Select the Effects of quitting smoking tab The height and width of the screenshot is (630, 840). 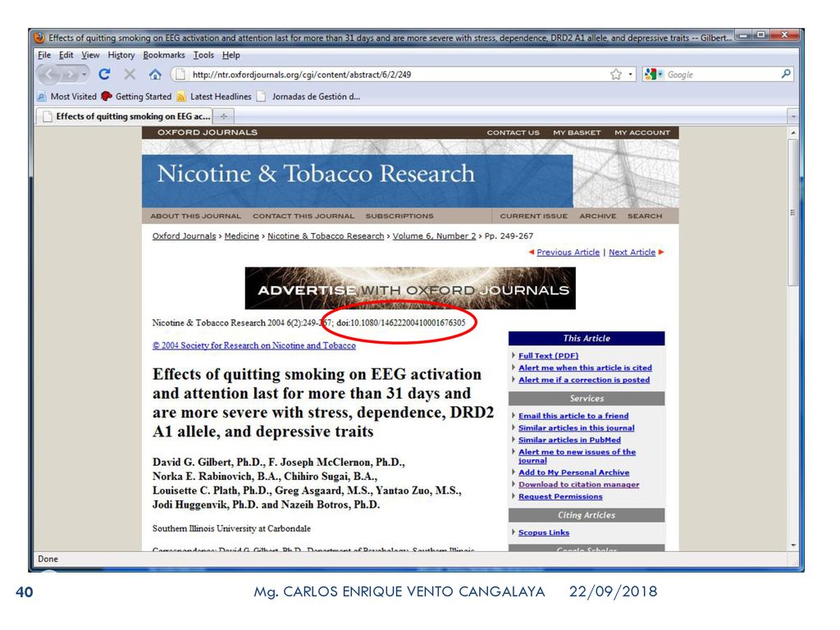pos(126,116)
